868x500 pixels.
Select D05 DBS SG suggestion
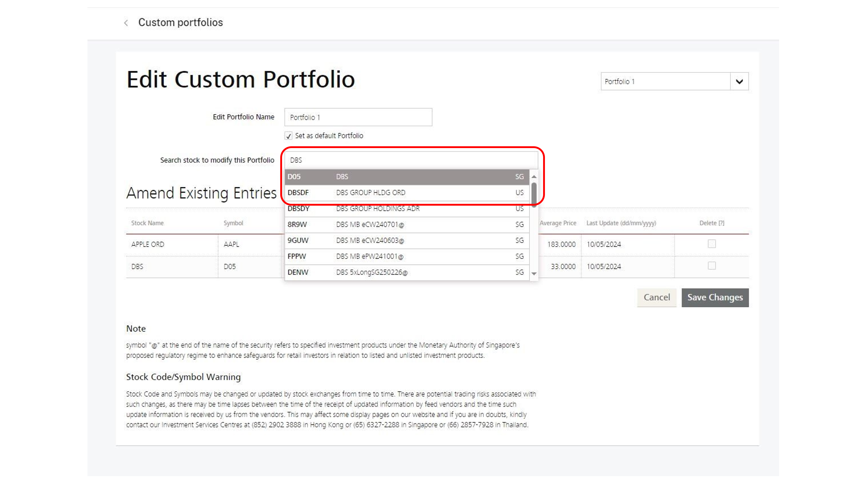tap(407, 177)
